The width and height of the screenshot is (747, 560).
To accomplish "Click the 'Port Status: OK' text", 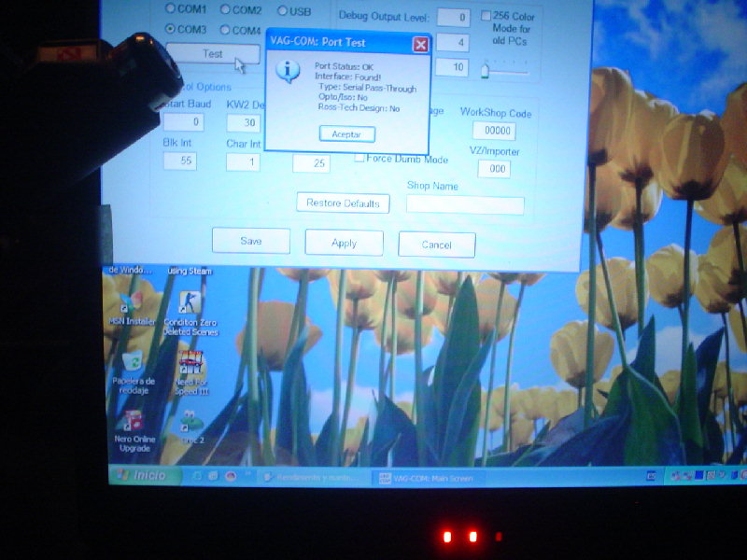I will coord(344,66).
